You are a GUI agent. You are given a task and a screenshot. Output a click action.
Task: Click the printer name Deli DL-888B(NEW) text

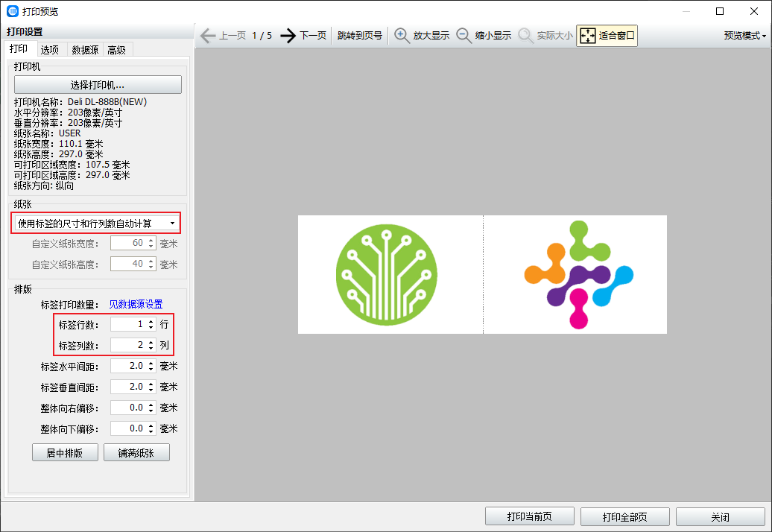107,102
